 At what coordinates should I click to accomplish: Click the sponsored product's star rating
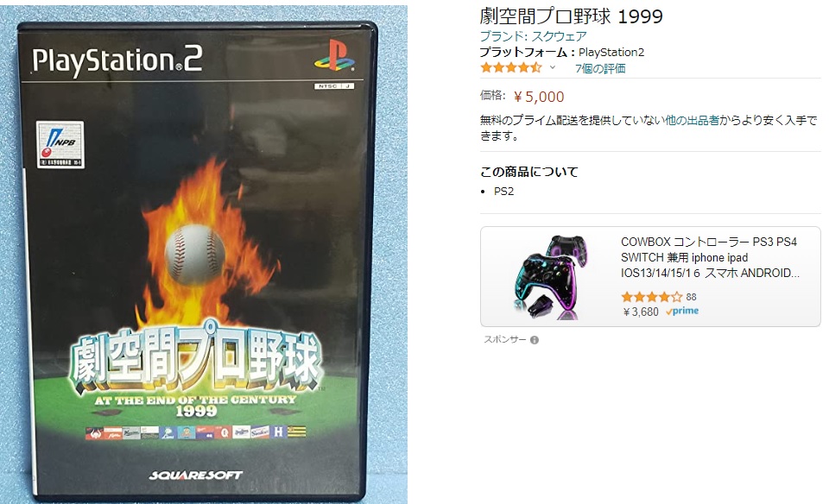(x=651, y=297)
